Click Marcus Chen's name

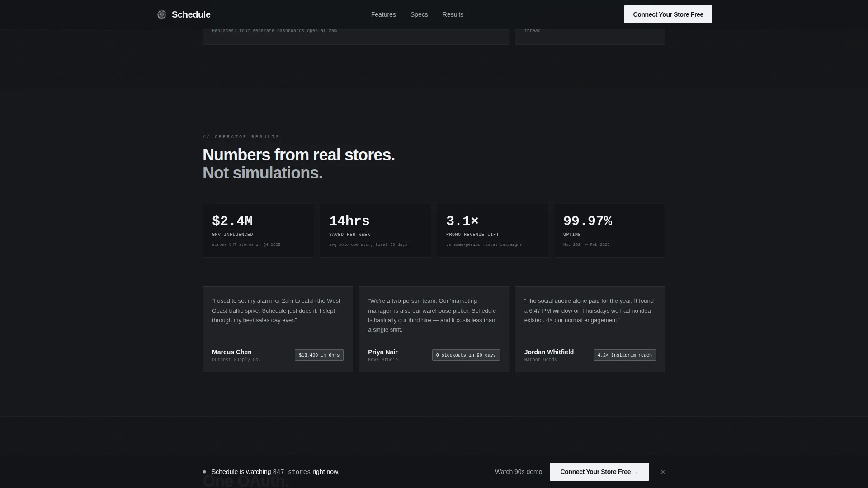232,352
